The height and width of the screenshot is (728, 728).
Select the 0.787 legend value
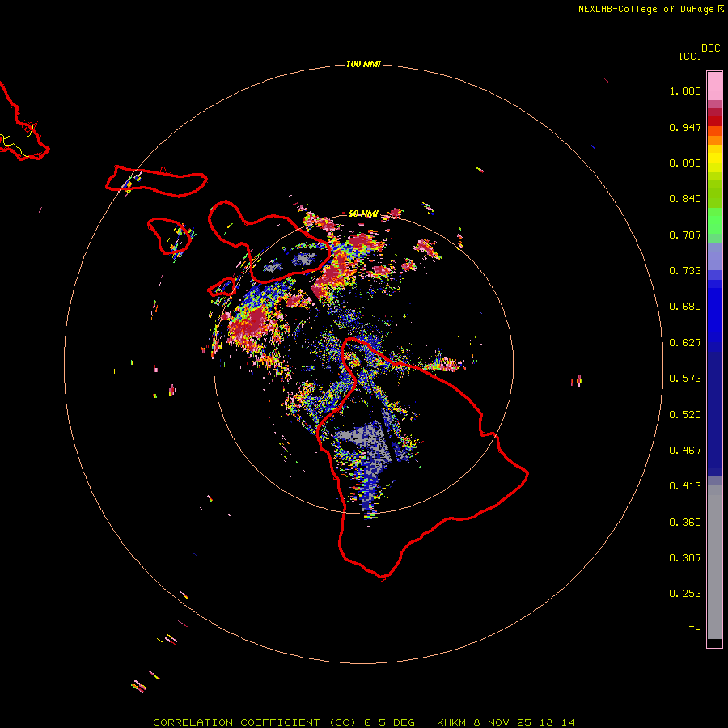685,235
